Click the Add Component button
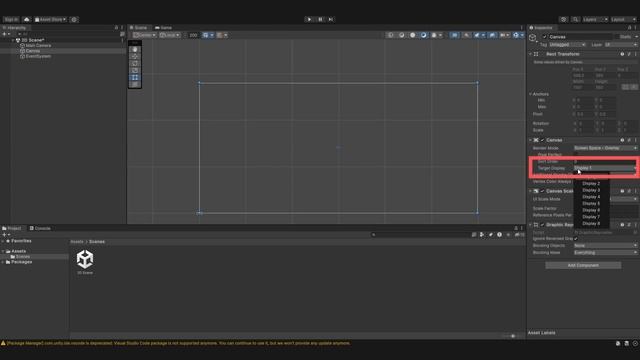Image resolution: width=640 pixels, height=360 pixels. pyautogui.click(x=583, y=265)
